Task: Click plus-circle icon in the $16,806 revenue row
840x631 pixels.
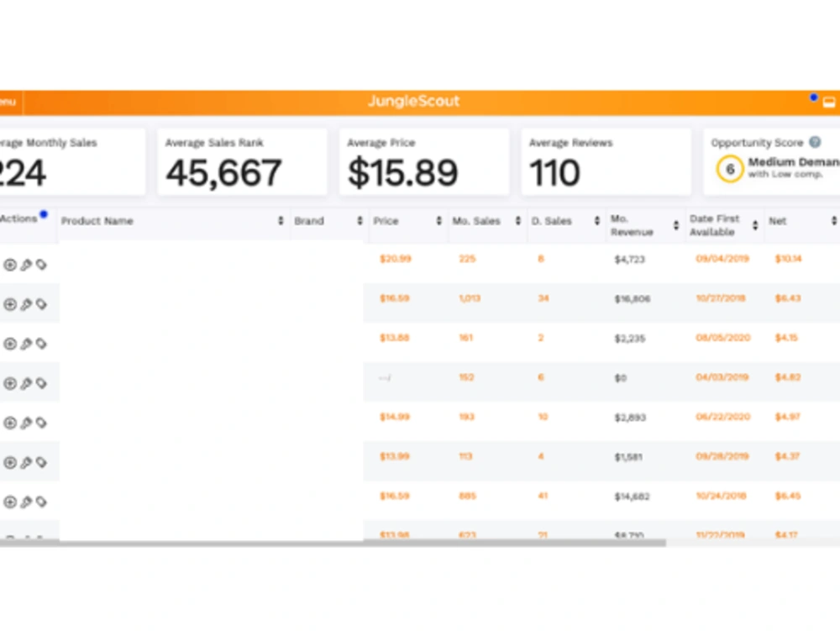Action: click(x=9, y=304)
